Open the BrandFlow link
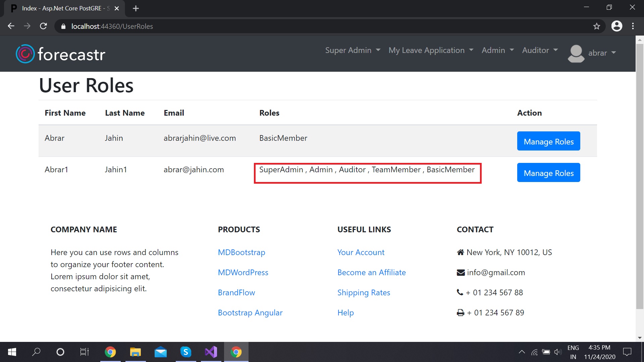Viewport: 644px width, 362px height. coord(236,293)
